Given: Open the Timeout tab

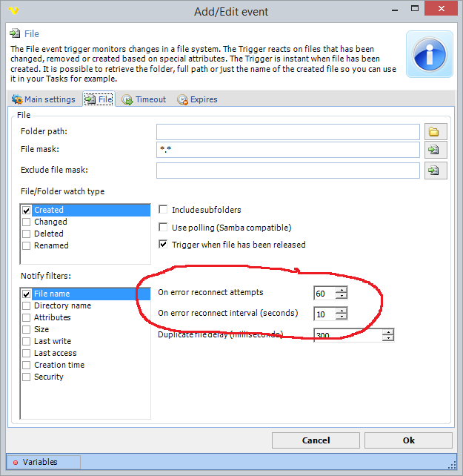Looking at the screenshot, I should pyautogui.click(x=144, y=99).
